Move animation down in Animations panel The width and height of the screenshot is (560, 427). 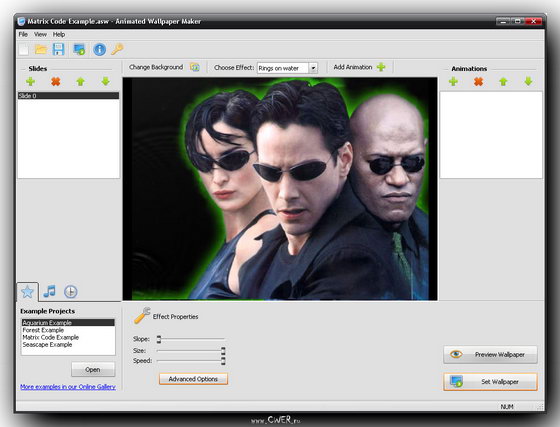[528, 81]
